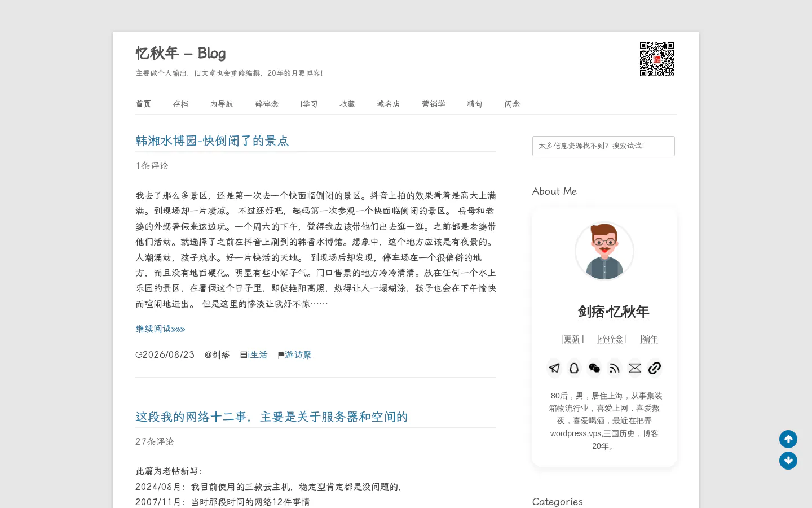Open the i生活 category link
The height and width of the screenshot is (508, 812).
(x=257, y=355)
